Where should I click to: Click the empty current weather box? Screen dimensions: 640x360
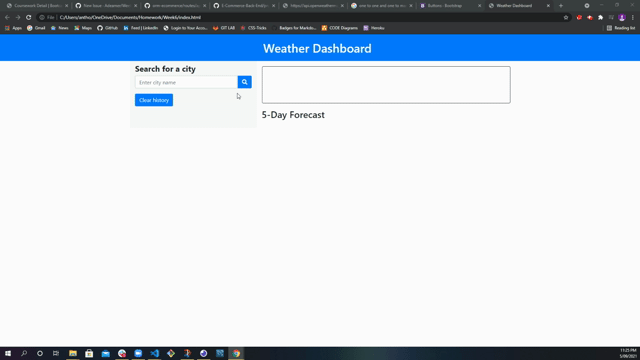[386, 85]
